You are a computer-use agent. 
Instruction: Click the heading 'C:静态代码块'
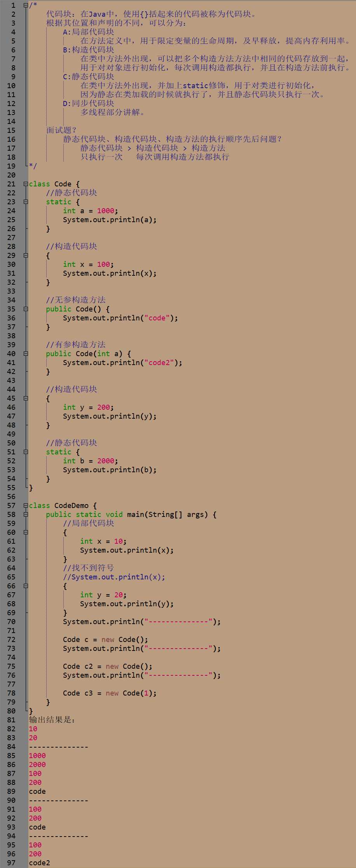pos(89,77)
